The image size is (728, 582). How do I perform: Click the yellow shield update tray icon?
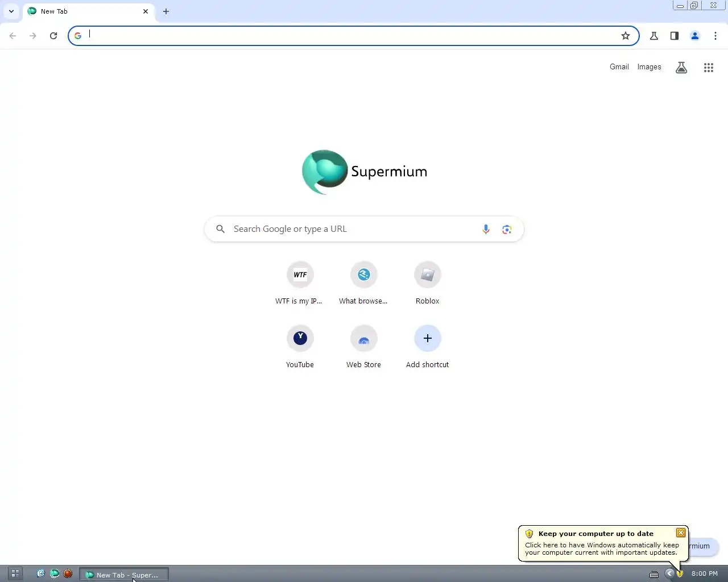pyautogui.click(x=680, y=573)
